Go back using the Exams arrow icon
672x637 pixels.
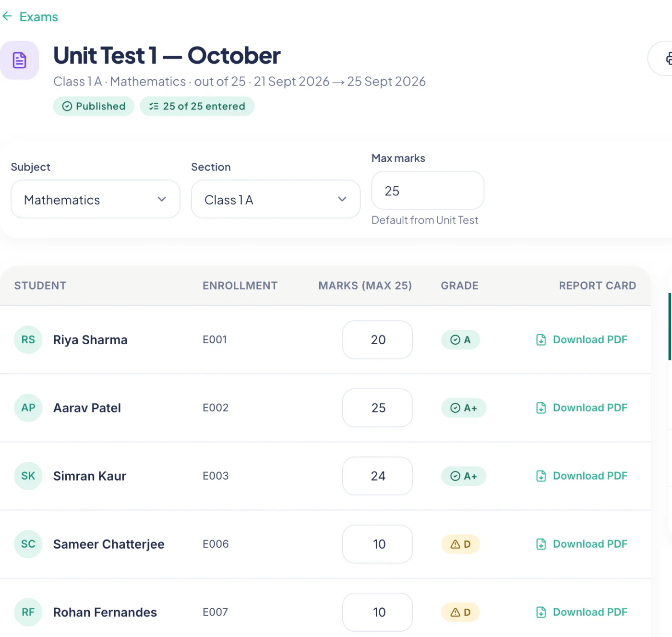click(x=7, y=16)
